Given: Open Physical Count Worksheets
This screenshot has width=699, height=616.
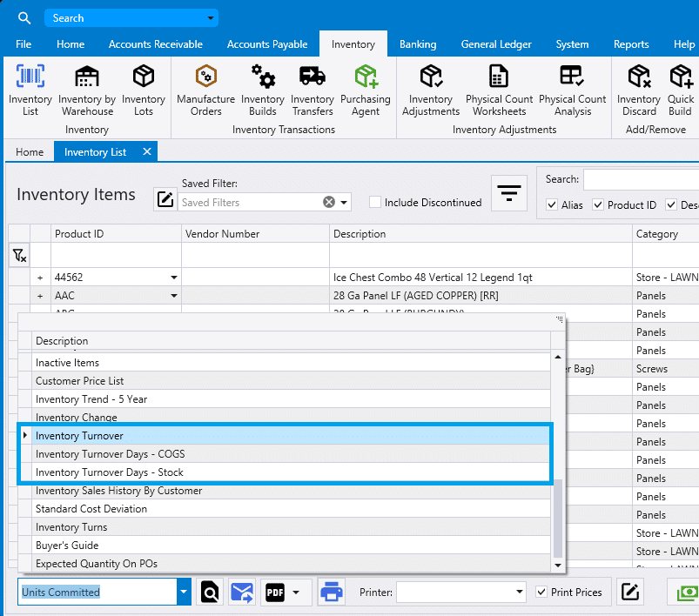Looking at the screenshot, I should coord(498,87).
